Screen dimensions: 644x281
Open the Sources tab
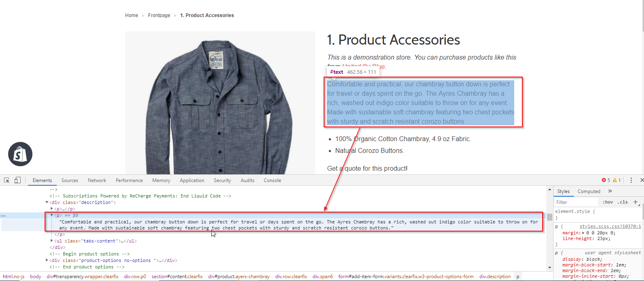(70, 180)
